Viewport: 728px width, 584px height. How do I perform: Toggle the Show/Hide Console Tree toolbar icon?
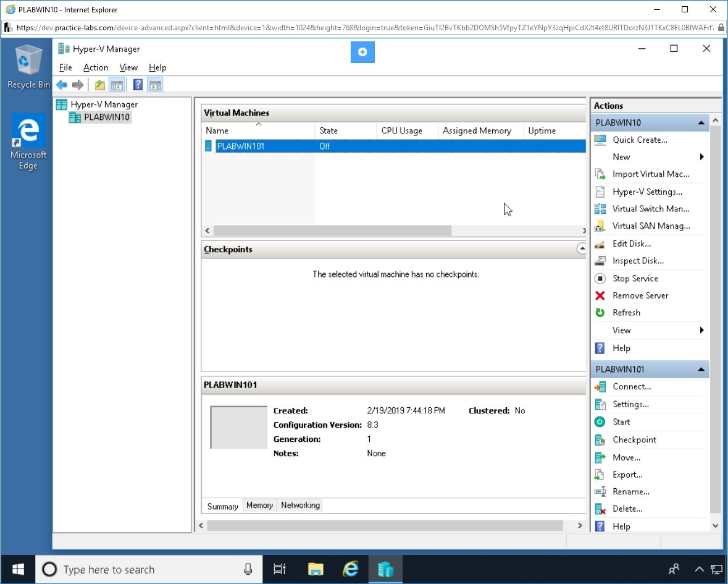pyautogui.click(x=117, y=85)
